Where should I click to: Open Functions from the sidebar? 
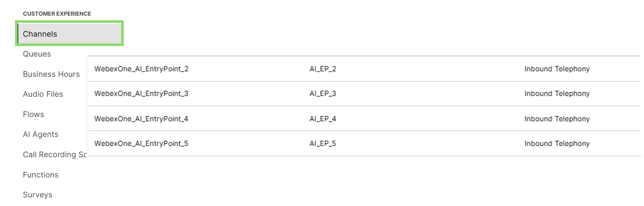[x=41, y=175]
